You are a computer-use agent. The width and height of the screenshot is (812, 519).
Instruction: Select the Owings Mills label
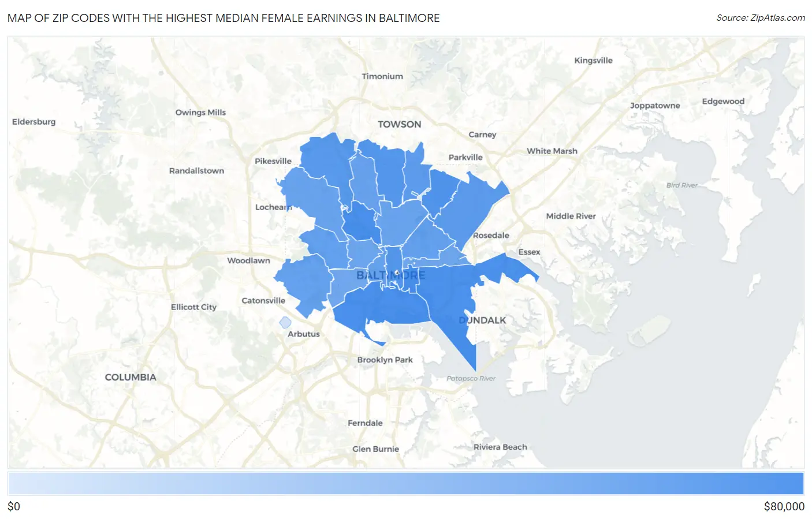pyautogui.click(x=200, y=113)
